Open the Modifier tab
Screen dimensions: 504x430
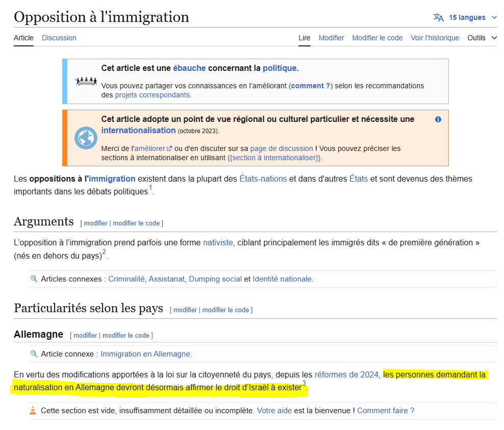332,38
